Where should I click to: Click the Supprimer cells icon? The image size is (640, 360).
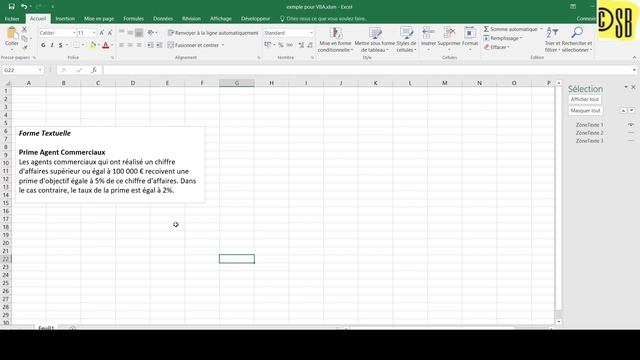pyautogui.click(x=449, y=32)
